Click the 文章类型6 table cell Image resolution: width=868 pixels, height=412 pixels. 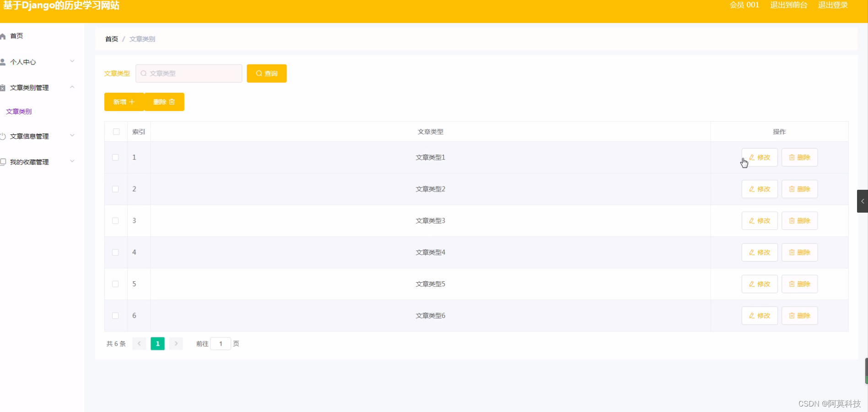tap(431, 316)
